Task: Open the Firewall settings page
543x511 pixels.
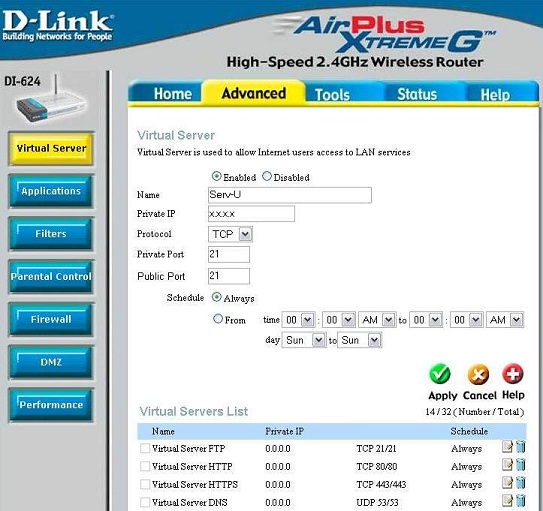Action: point(51,319)
